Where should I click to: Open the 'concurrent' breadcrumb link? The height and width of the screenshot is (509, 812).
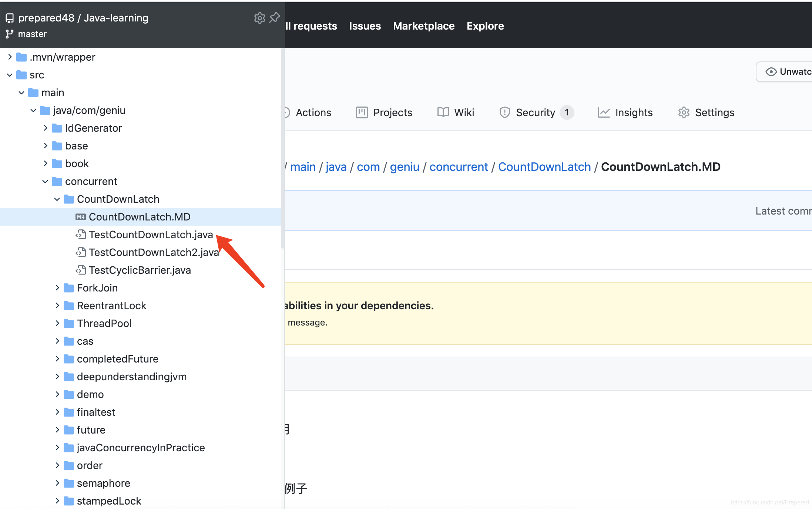459,167
